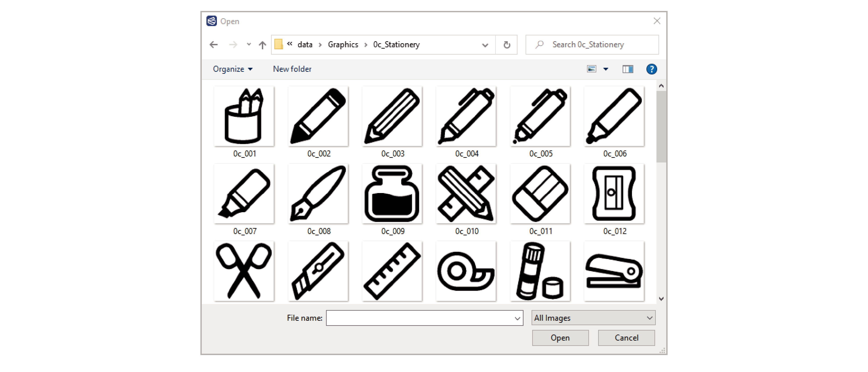The height and width of the screenshot is (372, 868).
Task: Go up one folder level
Action: pos(262,45)
